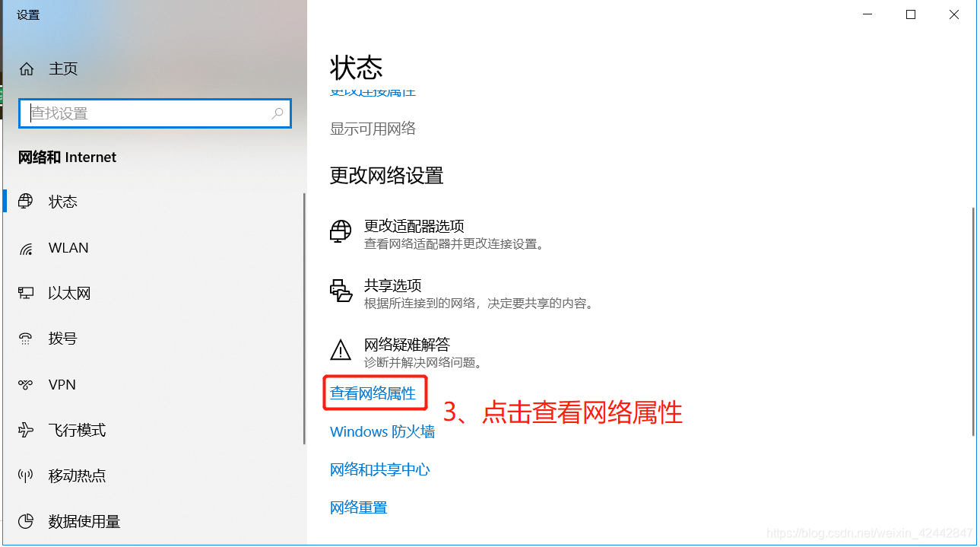The width and height of the screenshot is (980, 547).
Task: Click the 移动热点 hotspot icon
Action: (x=26, y=475)
